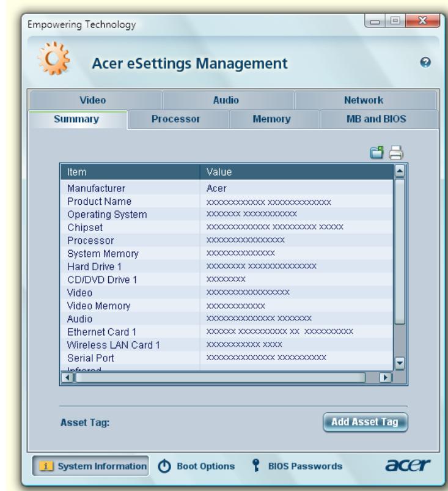Select the Manufacturer row
This screenshot has width=448, height=491.
(227, 188)
